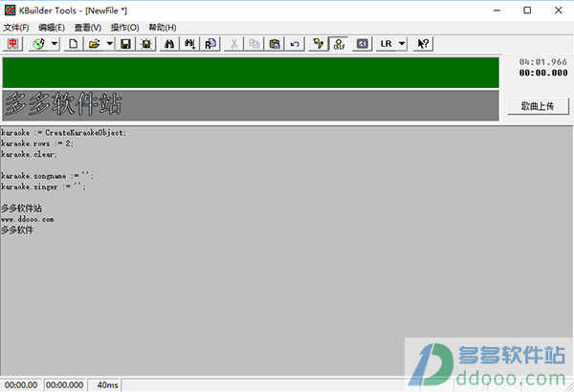Click the LR channel button
574x392 pixels.
click(x=386, y=44)
